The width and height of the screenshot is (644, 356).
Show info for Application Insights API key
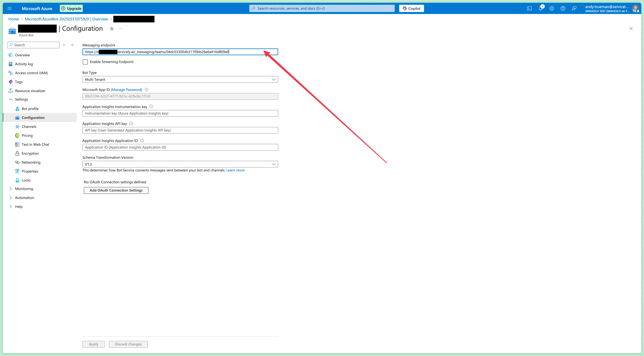point(131,124)
